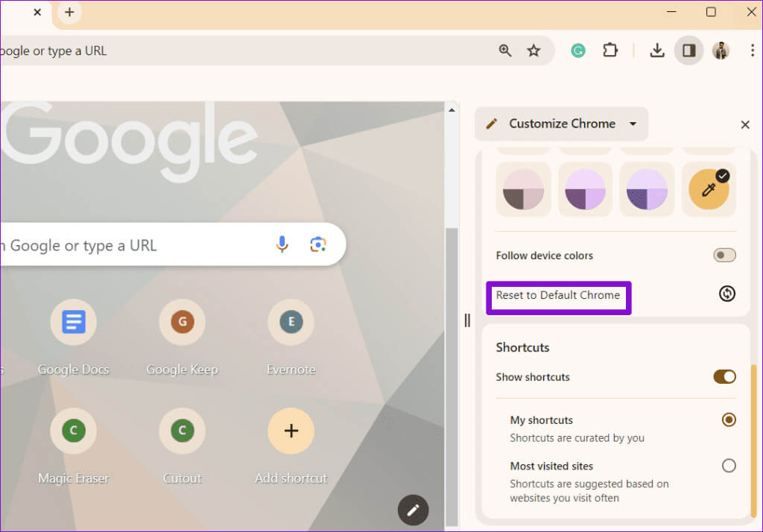Click the pencil customize button on page

413,510
